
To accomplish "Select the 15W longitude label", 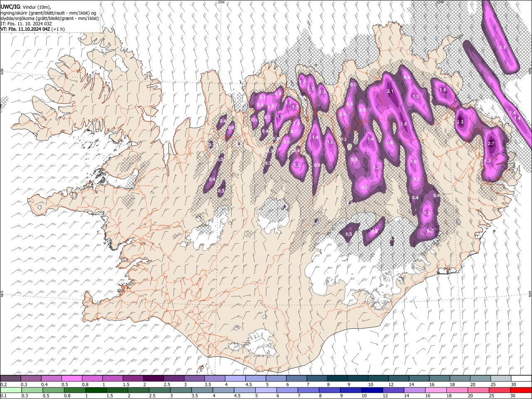I will (440, 2).
